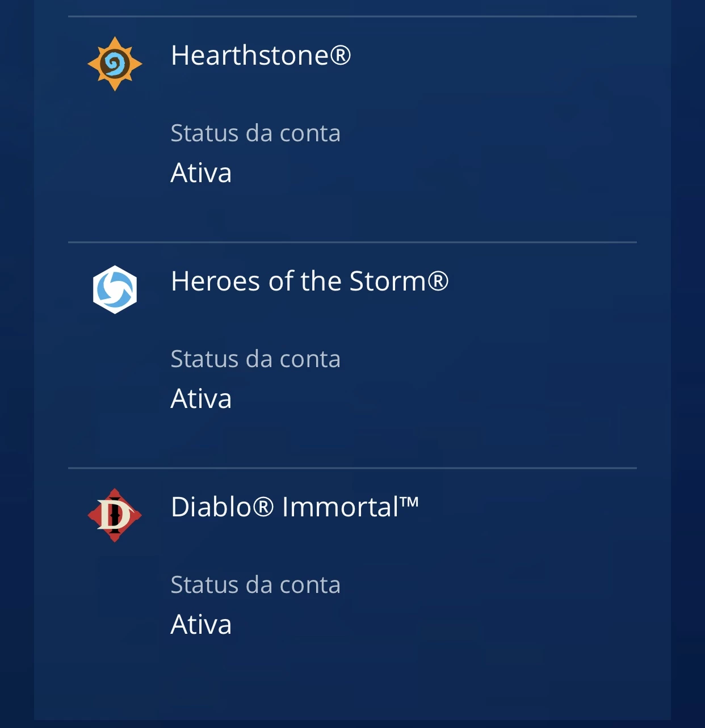Viewport: 705px width, 728px height.
Task: Click the divider line above Hearthstone
Action: (x=352, y=16)
